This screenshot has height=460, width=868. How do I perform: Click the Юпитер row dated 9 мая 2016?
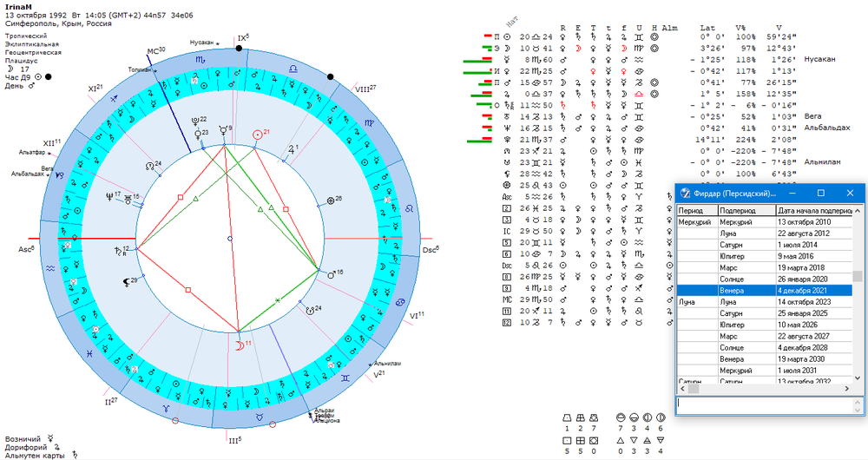pyautogui.click(x=765, y=256)
